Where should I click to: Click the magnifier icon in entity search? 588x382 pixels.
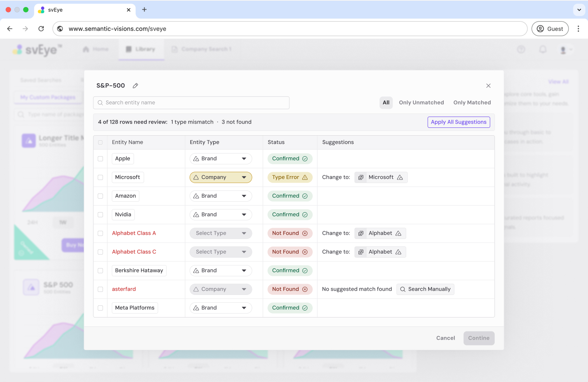(100, 103)
